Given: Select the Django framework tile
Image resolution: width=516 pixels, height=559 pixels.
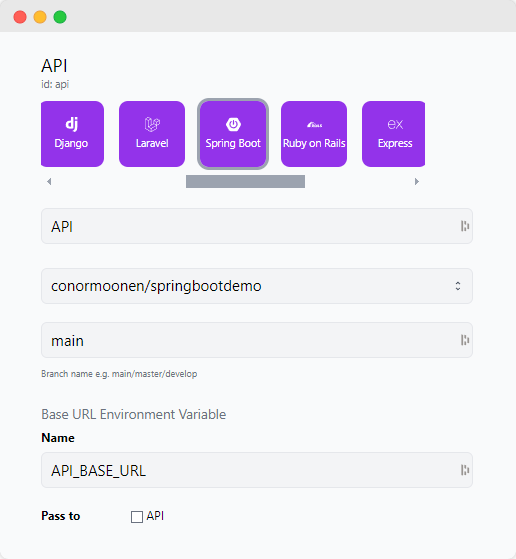Looking at the screenshot, I should [72, 134].
